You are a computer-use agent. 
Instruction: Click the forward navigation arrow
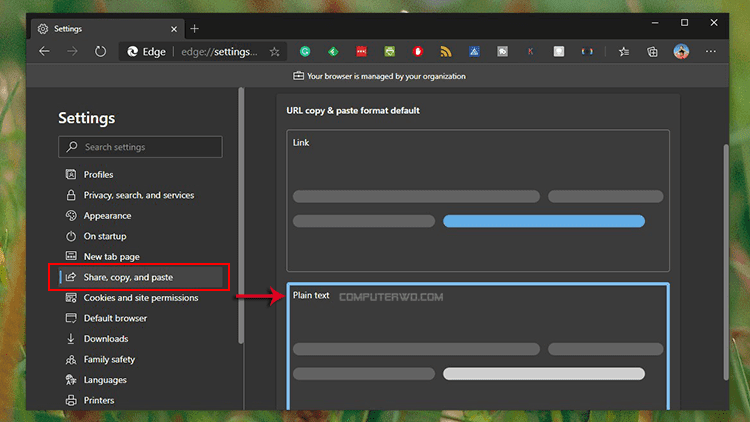point(72,51)
